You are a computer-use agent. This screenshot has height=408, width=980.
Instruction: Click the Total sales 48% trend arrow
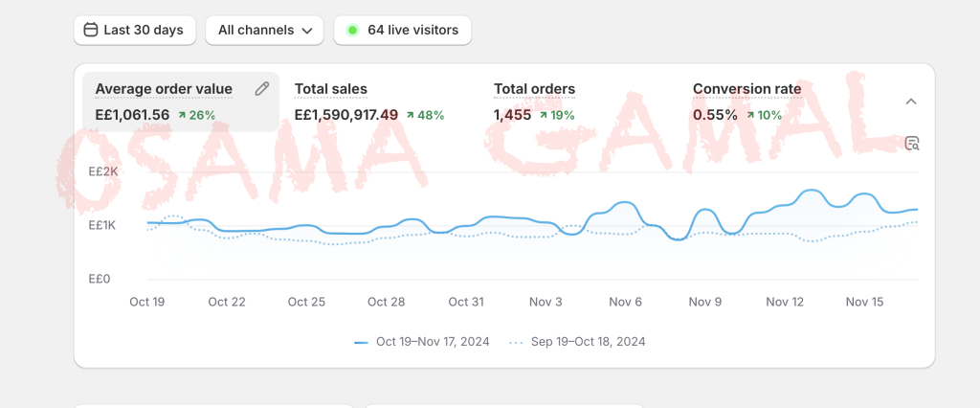pyautogui.click(x=411, y=115)
